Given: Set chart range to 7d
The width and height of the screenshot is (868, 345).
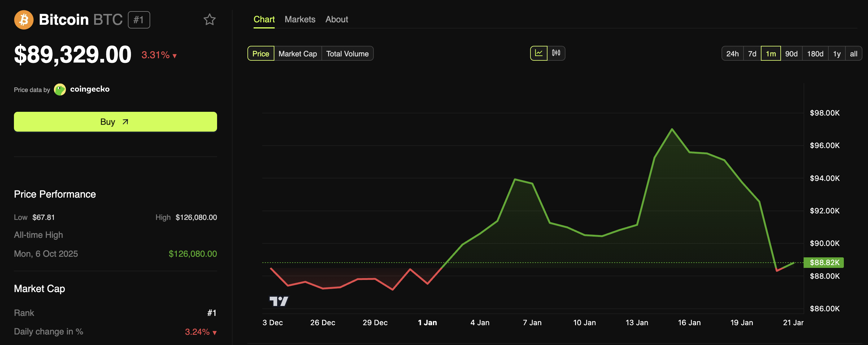Looking at the screenshot, I should [x=752, y=54].
